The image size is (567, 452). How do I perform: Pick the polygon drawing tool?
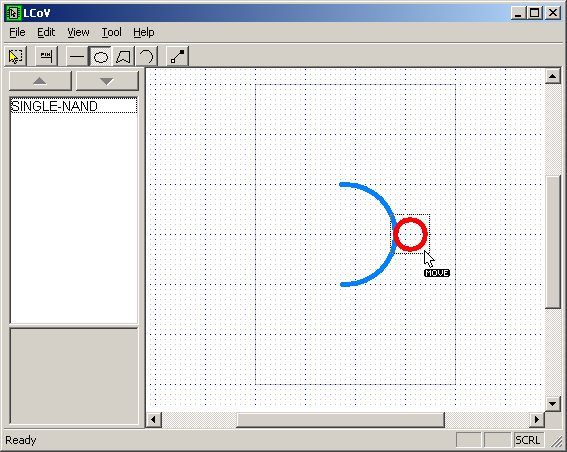tap(123, 56)
